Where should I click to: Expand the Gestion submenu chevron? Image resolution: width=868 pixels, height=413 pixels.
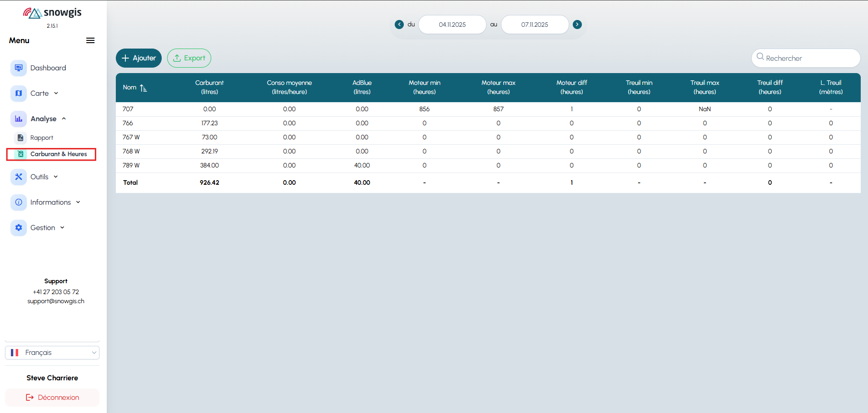(62, 228)
